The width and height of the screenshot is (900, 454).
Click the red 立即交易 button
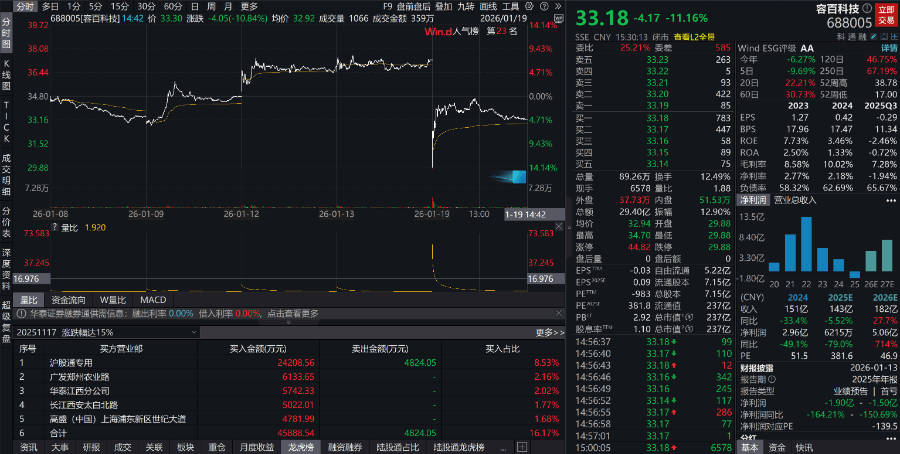886,15
